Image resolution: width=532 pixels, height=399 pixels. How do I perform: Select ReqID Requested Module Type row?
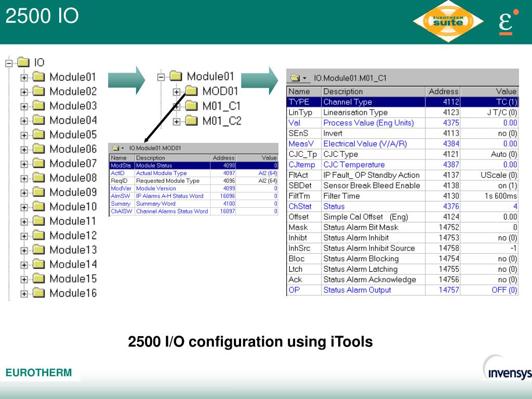point(194,181)
